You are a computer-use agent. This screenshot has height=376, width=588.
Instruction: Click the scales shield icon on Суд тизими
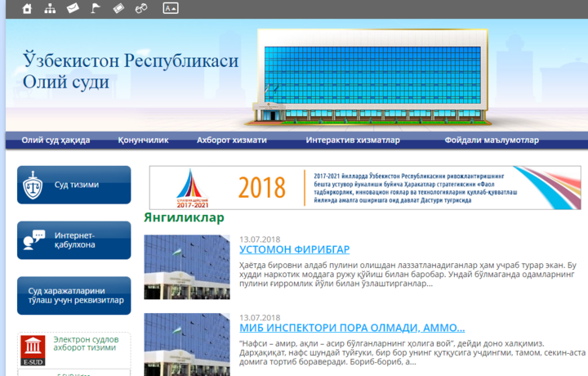pos(33,185)
